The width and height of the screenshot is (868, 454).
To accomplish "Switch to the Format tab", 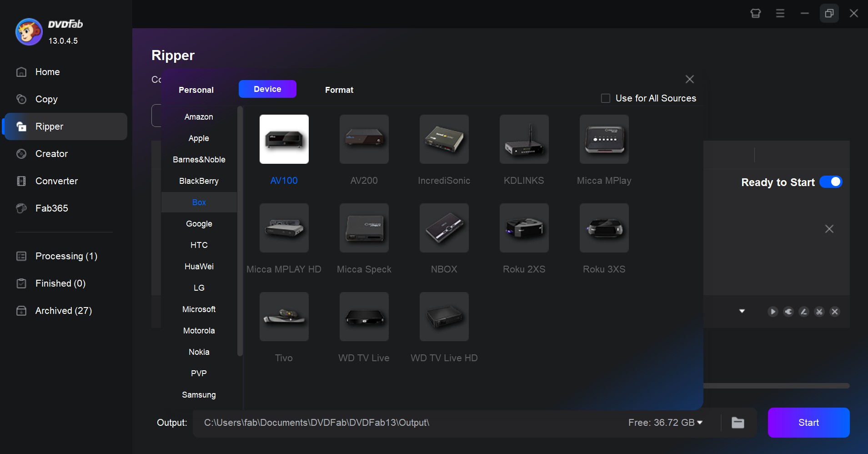I will [339, 90].
